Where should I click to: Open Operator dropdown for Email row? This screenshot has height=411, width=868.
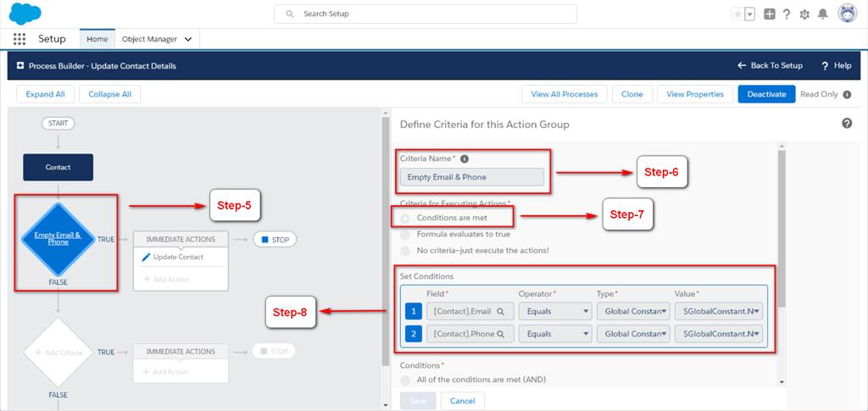555,312
